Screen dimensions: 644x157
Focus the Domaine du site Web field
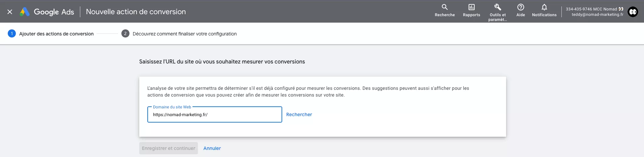(214, 115)
